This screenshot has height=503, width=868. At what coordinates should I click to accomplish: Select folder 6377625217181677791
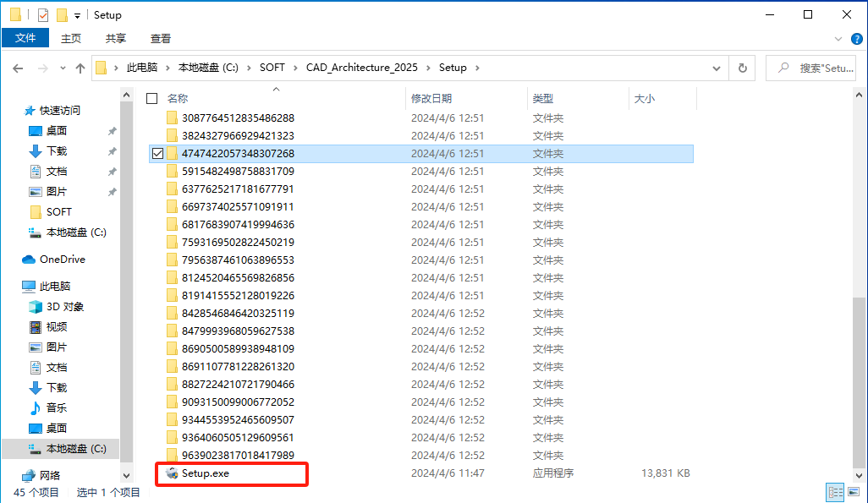tap(238, 189)
